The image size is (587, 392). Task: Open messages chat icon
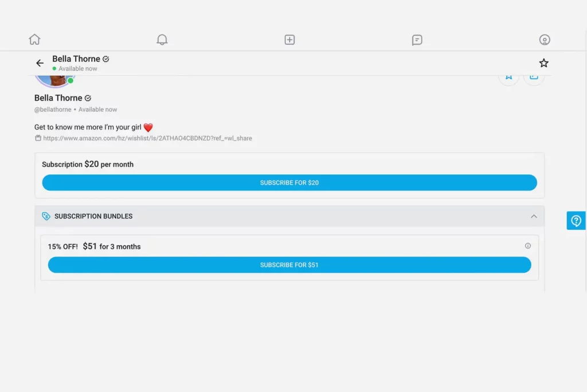[x=417, y=40]
